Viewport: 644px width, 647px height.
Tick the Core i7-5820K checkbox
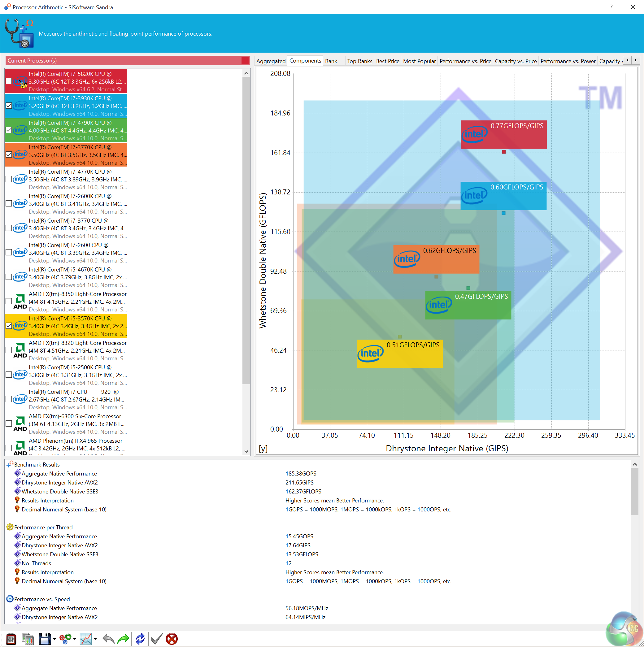tap(9, 81)
